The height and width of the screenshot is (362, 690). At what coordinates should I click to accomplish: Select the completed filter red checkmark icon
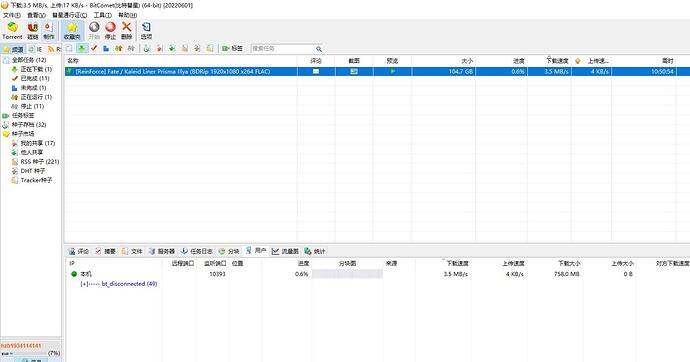click(94, 48)
